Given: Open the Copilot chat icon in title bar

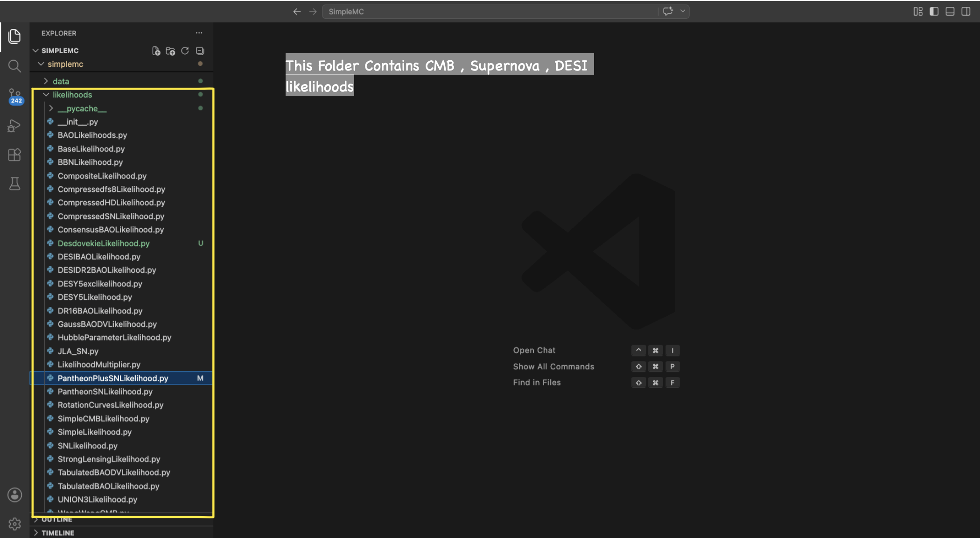Looking at the screenshot, I should click(668, 12).
